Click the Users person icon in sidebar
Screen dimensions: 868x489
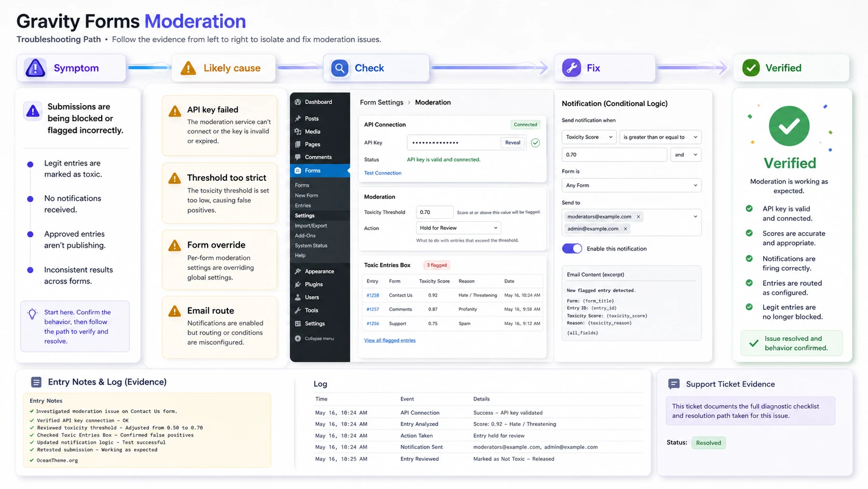point(298,297)
